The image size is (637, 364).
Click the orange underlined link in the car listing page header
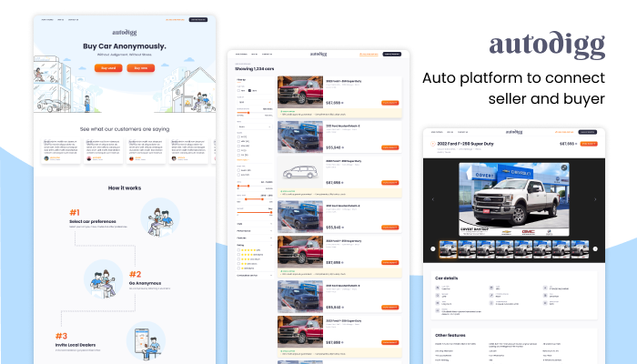point(369,54)
